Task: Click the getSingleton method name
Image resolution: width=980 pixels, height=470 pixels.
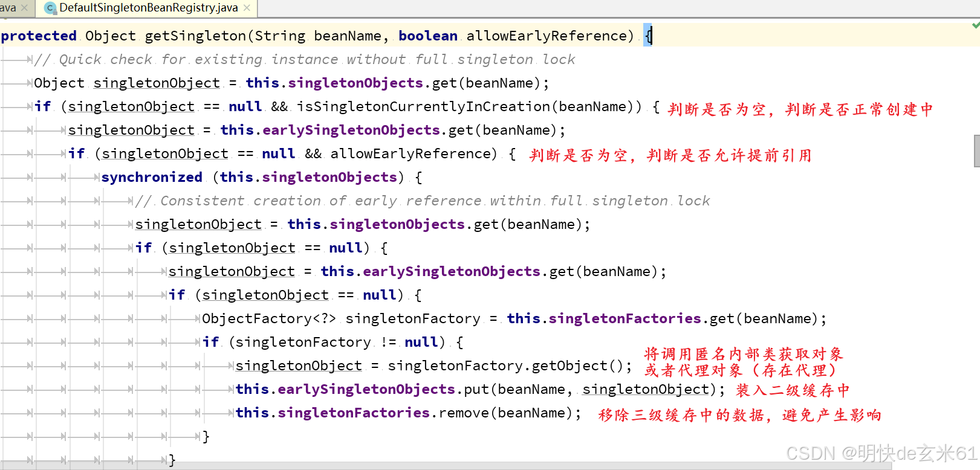Action: pos(195,36)
